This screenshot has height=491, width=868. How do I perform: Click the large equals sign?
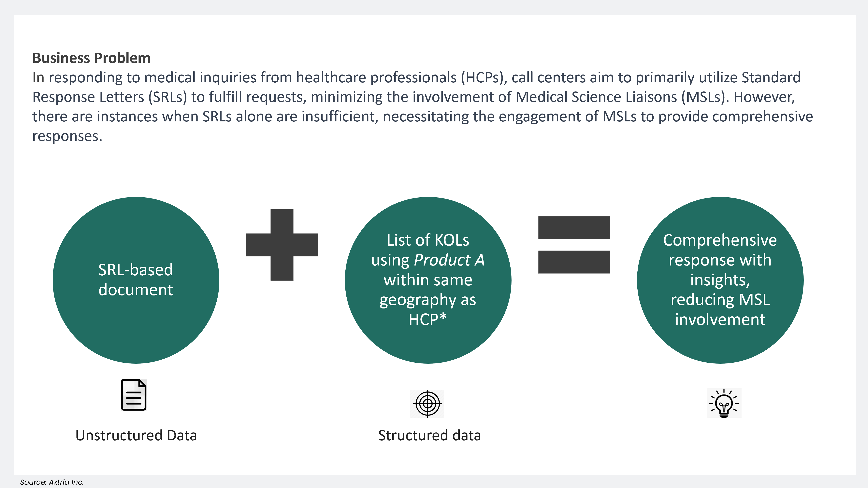574,245
